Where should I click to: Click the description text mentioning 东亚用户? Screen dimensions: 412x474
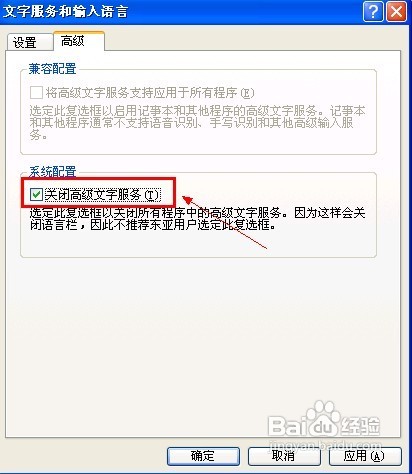(x=197, y=219)
